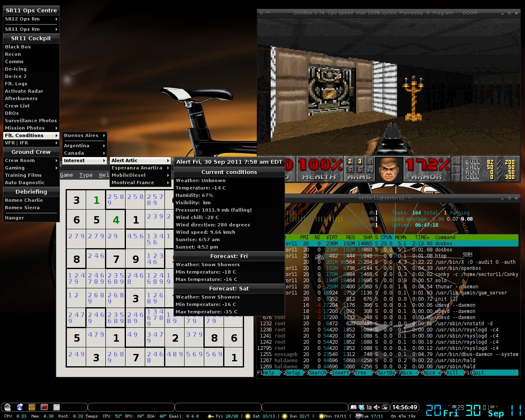
Task: Open Crew List entry
Action: (31, 106)
